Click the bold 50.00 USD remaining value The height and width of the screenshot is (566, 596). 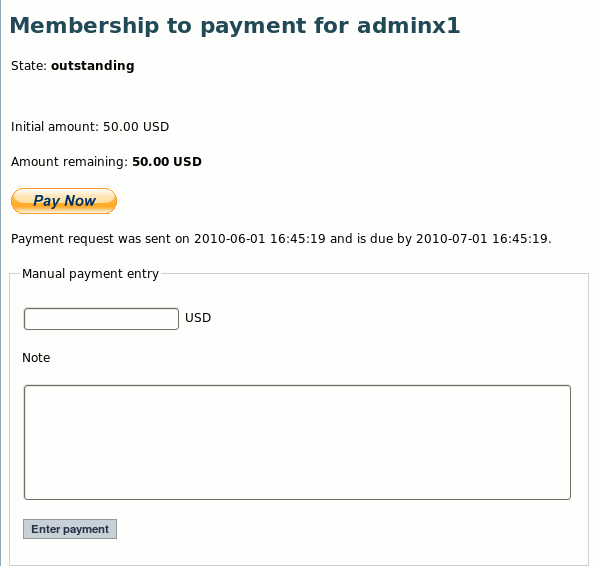(x=167, y=162)
